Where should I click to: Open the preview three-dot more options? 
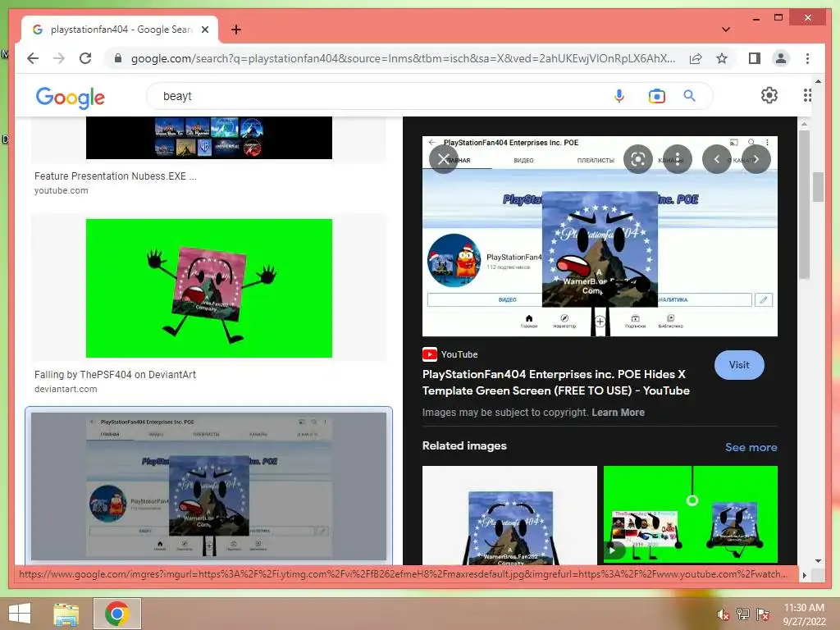[678, 159]
